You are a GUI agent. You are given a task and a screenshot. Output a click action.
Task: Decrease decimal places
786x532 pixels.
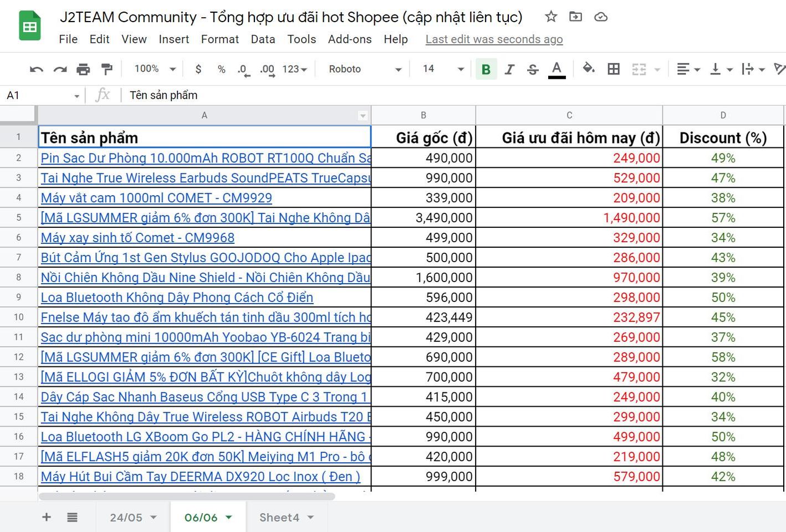244,70
